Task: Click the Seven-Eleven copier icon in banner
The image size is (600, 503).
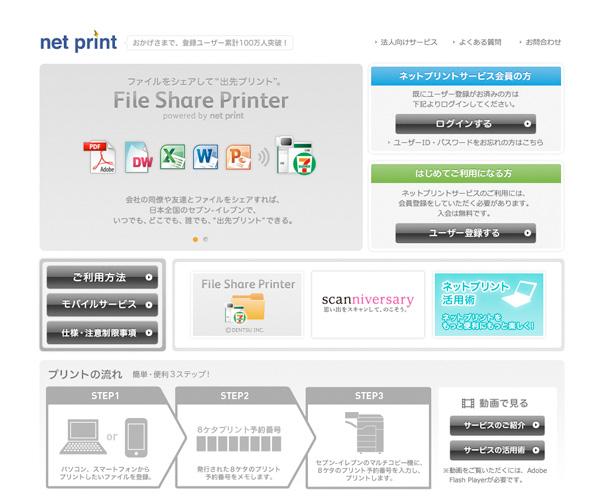Action: tap(295, 155)
